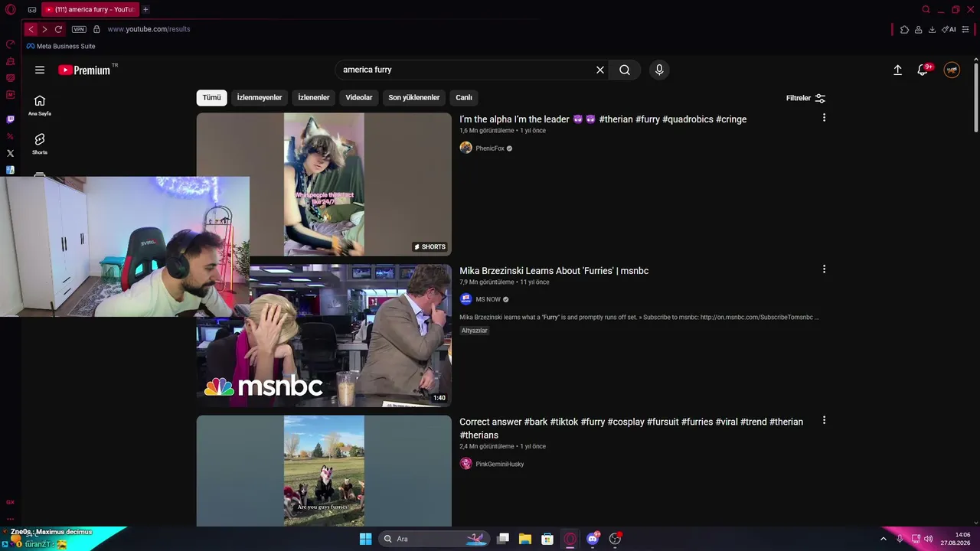Click the 'Altyazılar' subtitles badge

pyautogui.click(x=475, y=331)
